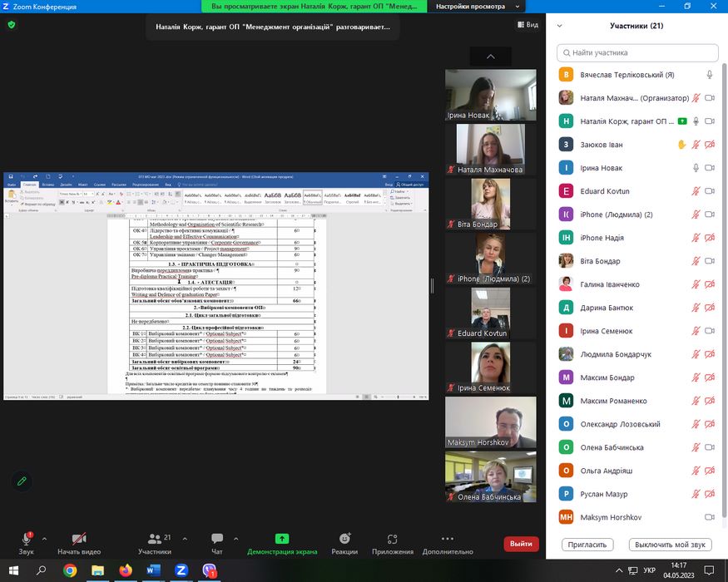Open Дополнительно more options
The image size is (728, 582).
[448, 539]
